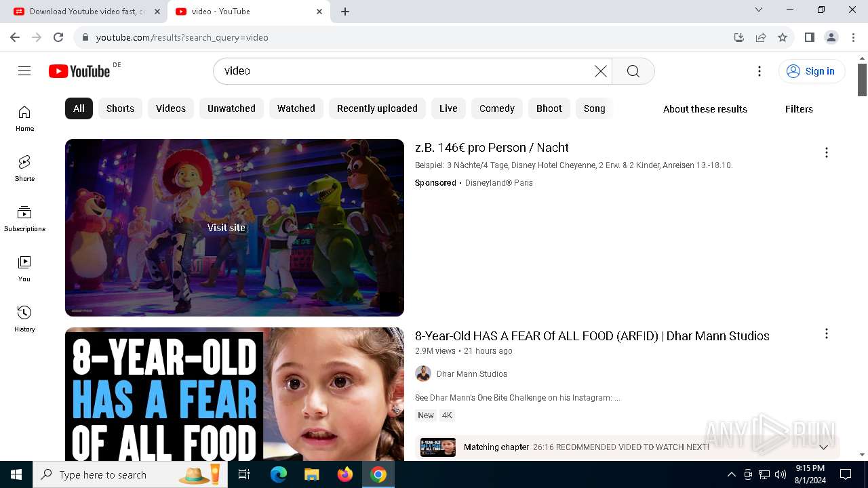Click the magnifier search button
Screen dimensions: 868x488
[633, 71]
